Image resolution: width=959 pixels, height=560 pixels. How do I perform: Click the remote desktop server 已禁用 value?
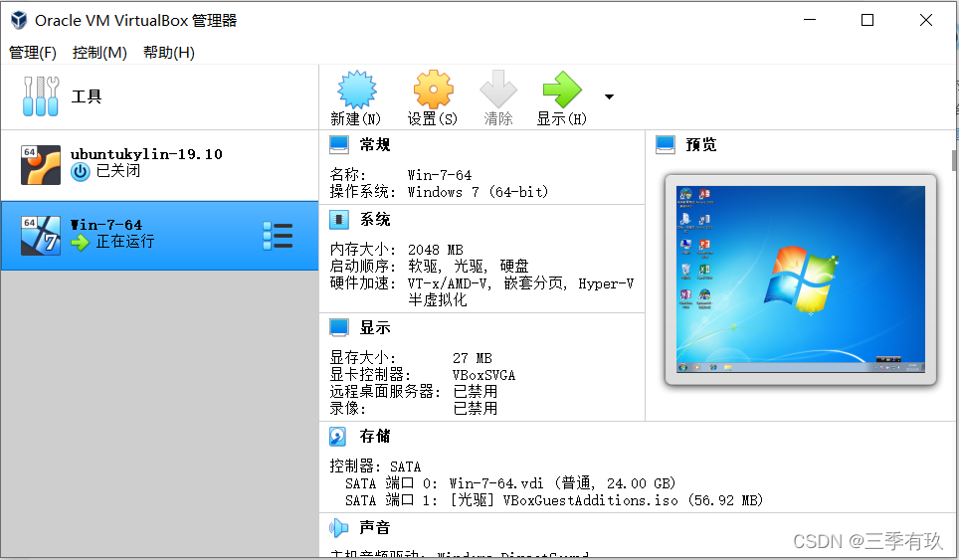click(x=476, y=391)
